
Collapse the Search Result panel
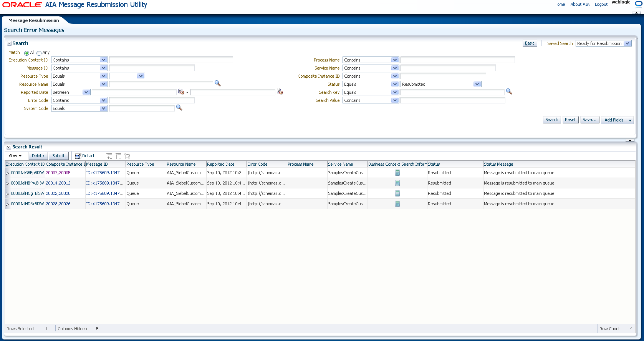tap(9, 147)
